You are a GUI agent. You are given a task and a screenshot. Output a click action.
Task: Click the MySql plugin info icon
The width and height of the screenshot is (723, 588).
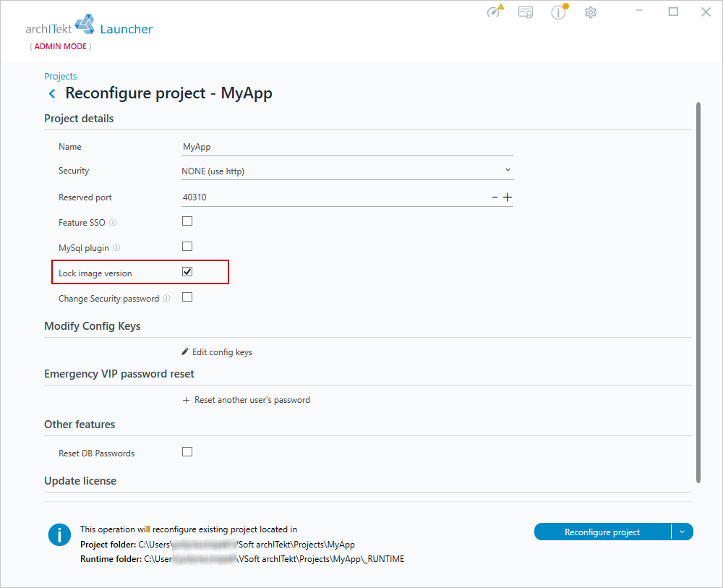(x=116, y=247)
